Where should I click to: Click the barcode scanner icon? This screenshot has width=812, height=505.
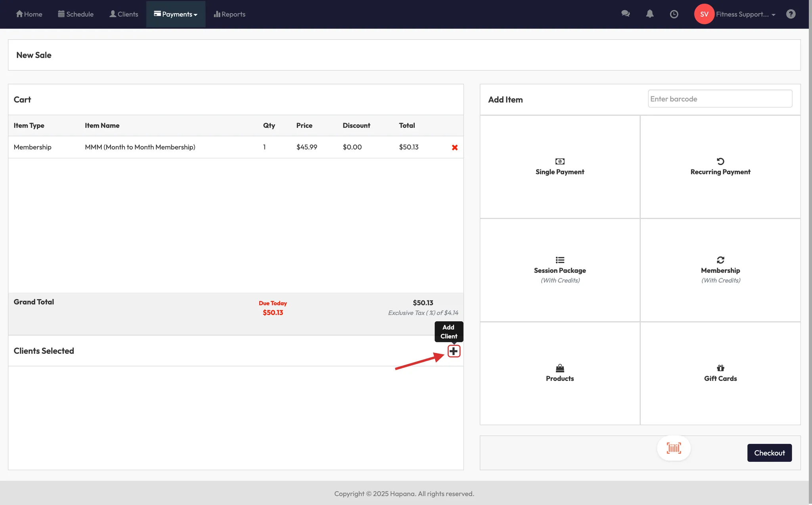674,448
